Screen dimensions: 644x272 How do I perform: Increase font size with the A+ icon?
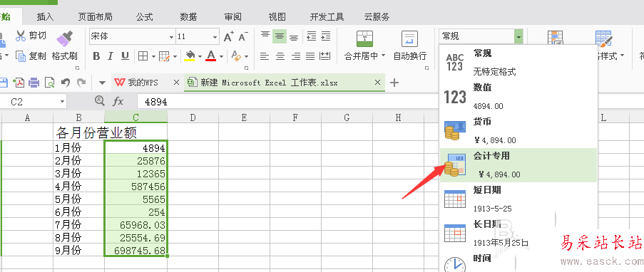pyautogui.click(x=229, y=36)
